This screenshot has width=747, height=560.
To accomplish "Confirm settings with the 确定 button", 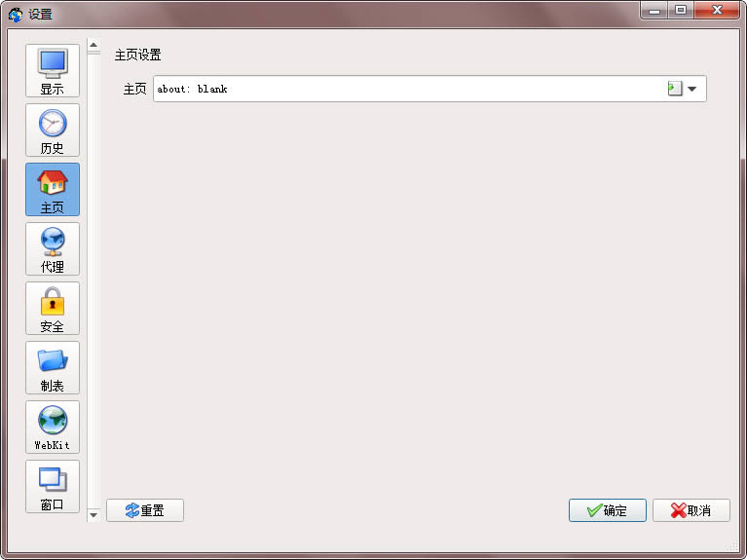I will pyautogui.click(x=608, y=510).
